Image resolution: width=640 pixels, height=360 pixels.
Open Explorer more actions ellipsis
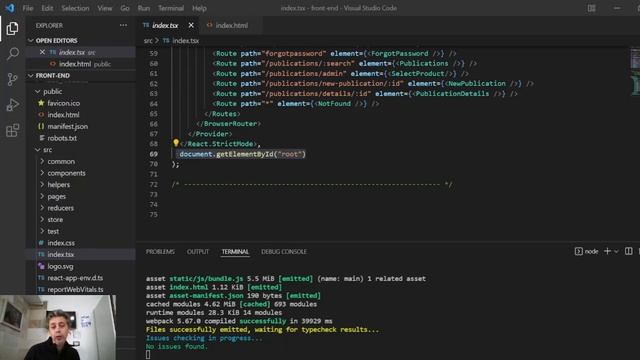(123, 25)
